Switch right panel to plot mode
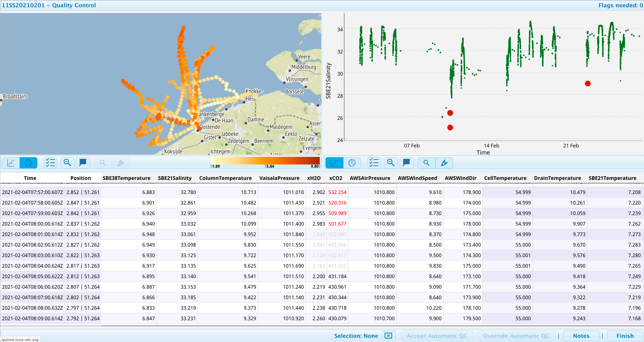This screenshot has height=342, width=644. 335,163
